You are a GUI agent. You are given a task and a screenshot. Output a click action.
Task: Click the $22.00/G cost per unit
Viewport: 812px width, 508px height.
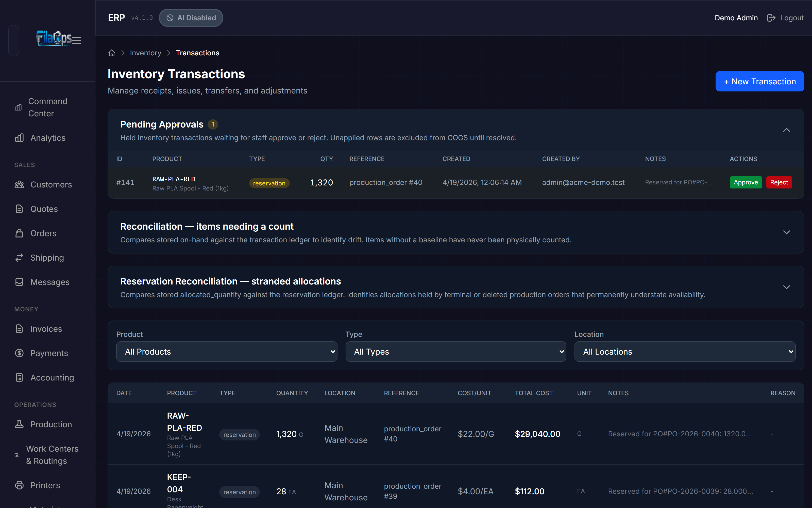click(x=476, y=434)
